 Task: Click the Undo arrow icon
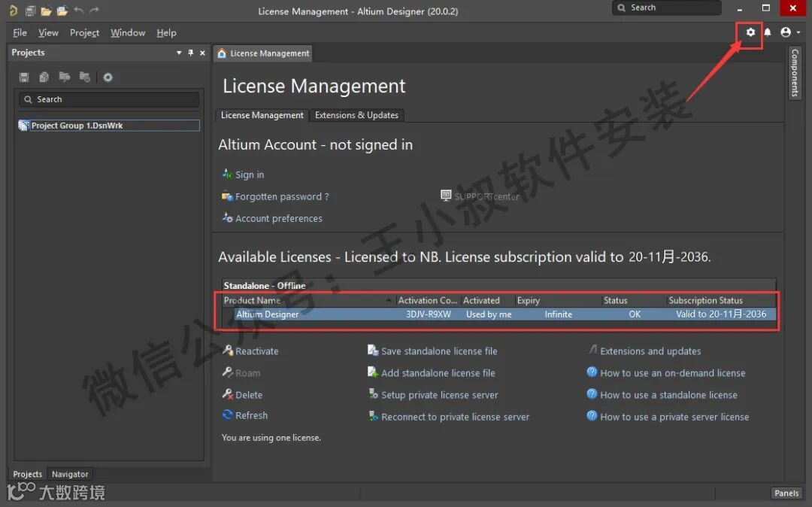pos(79,10)
